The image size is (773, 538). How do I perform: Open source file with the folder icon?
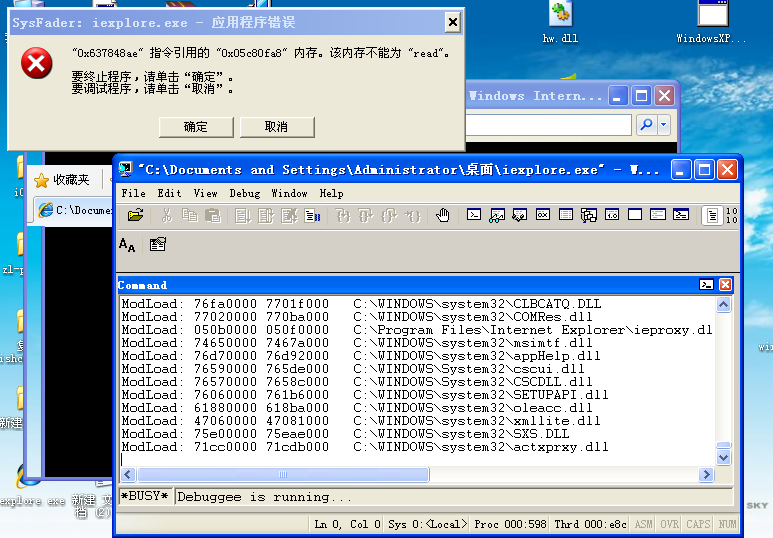pyautogui.click(x=135, y=215)
